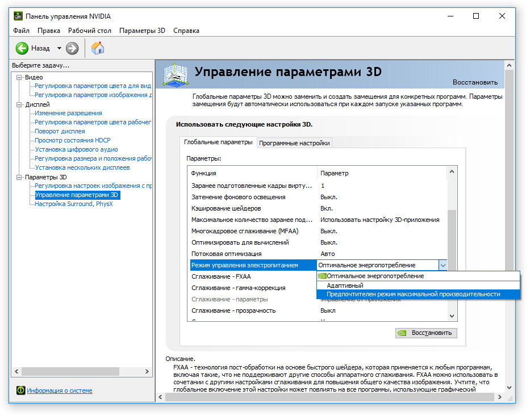The width and height of the screenshot is (530, 420).
Task: Open the power mode combo box arrow
Action: 443,266
